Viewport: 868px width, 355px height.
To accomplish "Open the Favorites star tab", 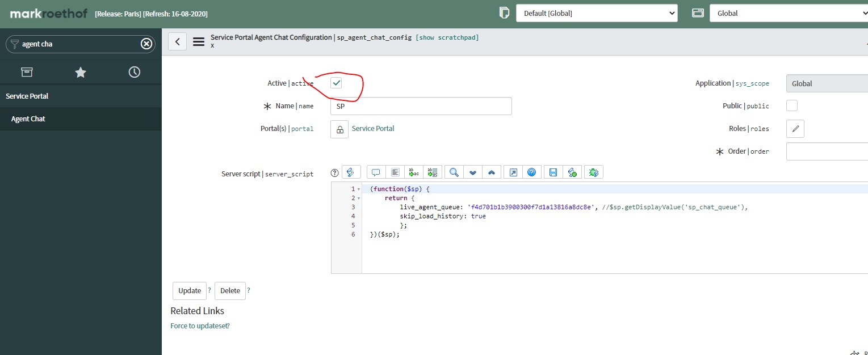I will tap(81, 72).
